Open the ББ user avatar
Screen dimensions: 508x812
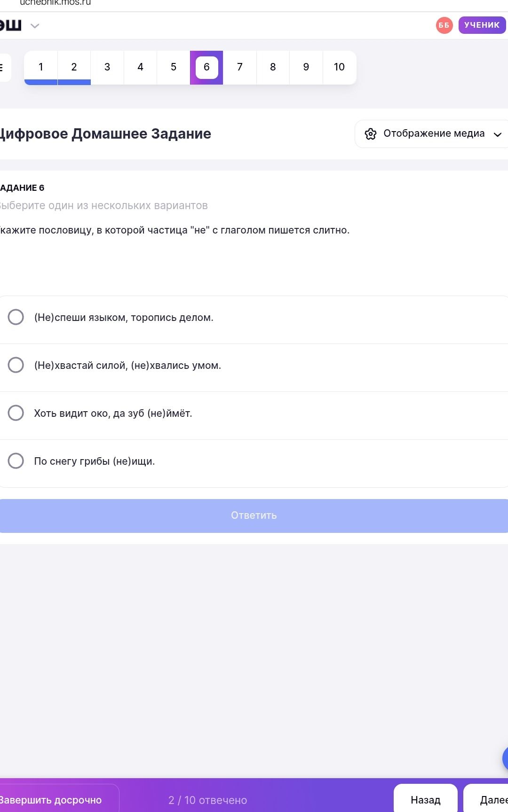(444, 25)
